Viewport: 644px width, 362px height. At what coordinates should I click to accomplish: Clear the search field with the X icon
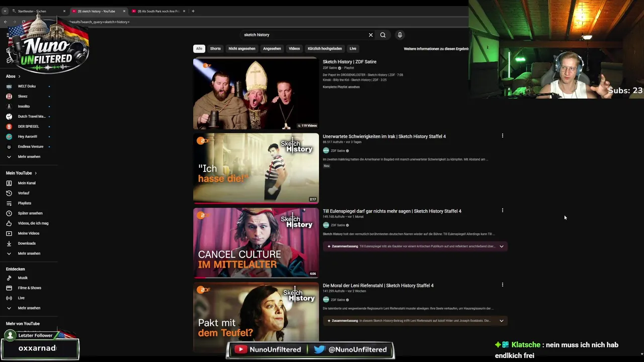(x=371, y=35)
